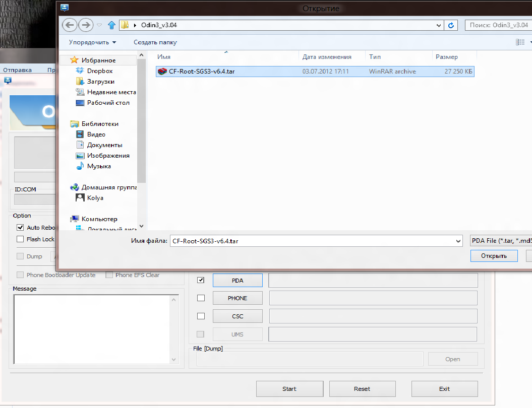The width and height of the screenshot is (532, 408).
Task: Open Отправка menu in background window
Action: point(17,70)
